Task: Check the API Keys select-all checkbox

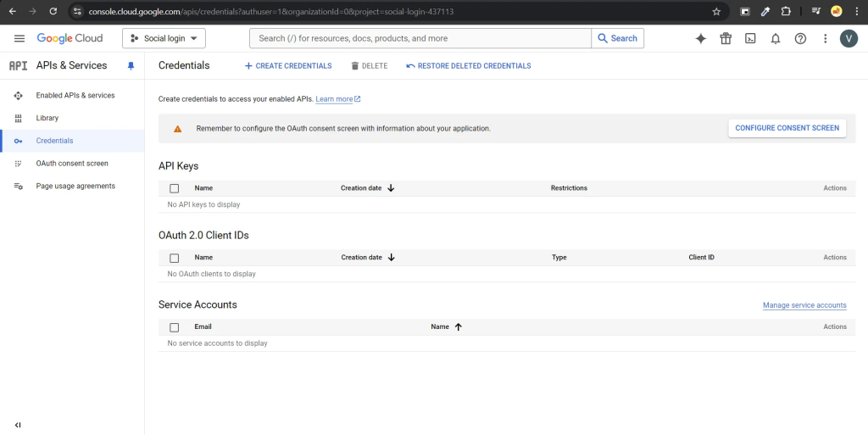Action: (175, 188)
